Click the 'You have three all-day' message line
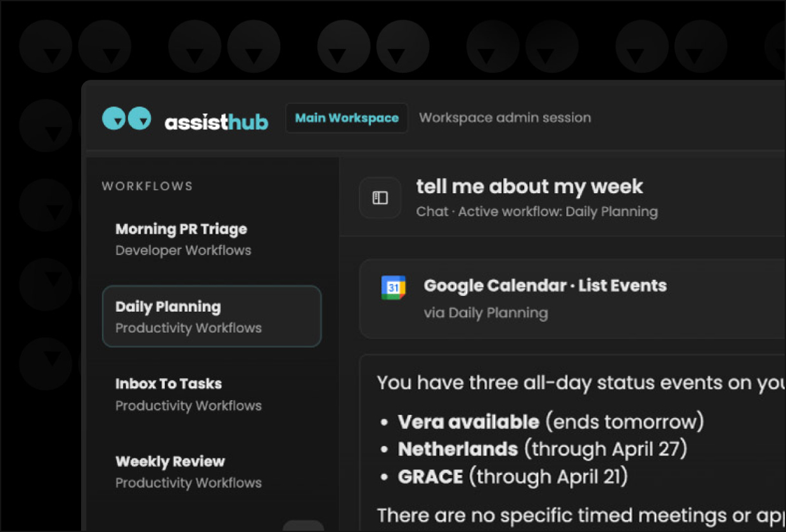 pos(581,383)
